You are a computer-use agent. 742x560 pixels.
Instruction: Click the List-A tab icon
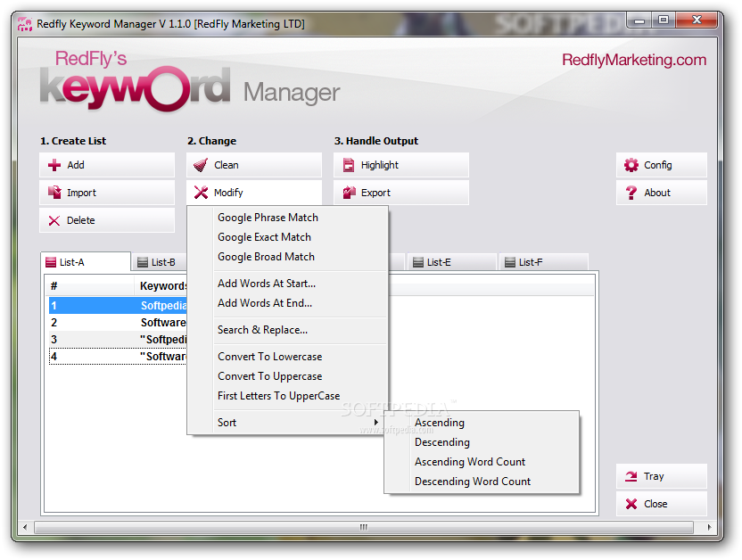(x=51, y=262)
